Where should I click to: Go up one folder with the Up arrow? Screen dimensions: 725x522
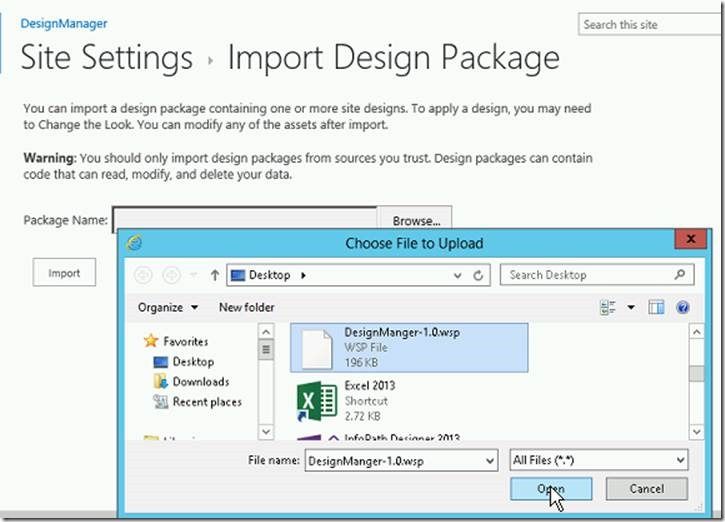tap(215, 276)
